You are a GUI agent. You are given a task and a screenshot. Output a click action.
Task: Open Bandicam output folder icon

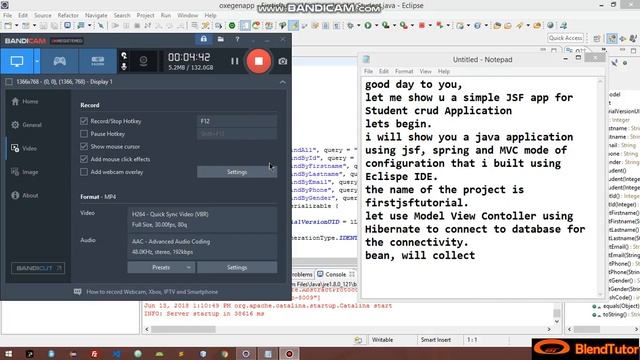220,39
